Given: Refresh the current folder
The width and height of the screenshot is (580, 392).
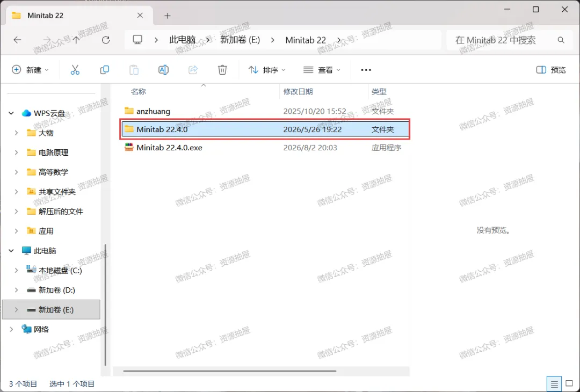Looking at the screenshot, I should (106, 40).
